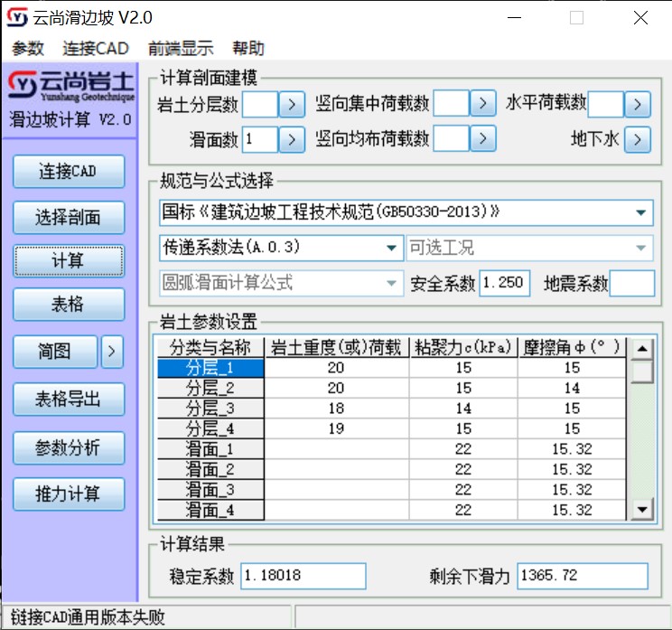Select the 滑面_4 row header

point(210,510)
